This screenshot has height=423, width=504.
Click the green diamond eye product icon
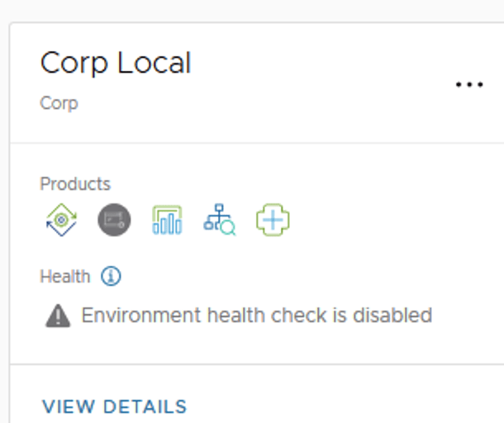pos(61,221)
